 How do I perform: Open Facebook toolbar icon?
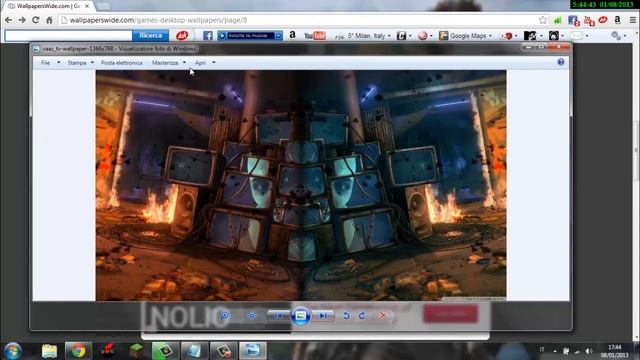pos(208,36)
